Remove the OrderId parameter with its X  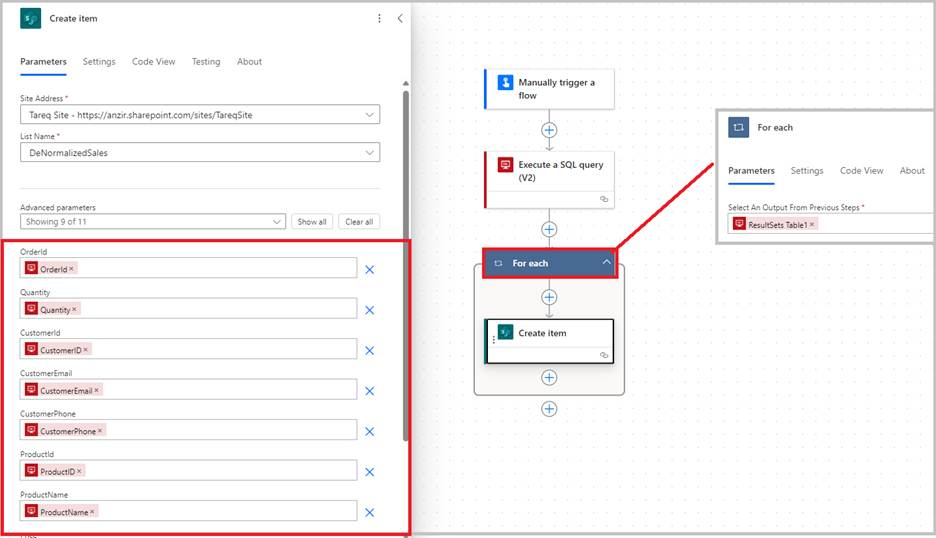[370, 270]
